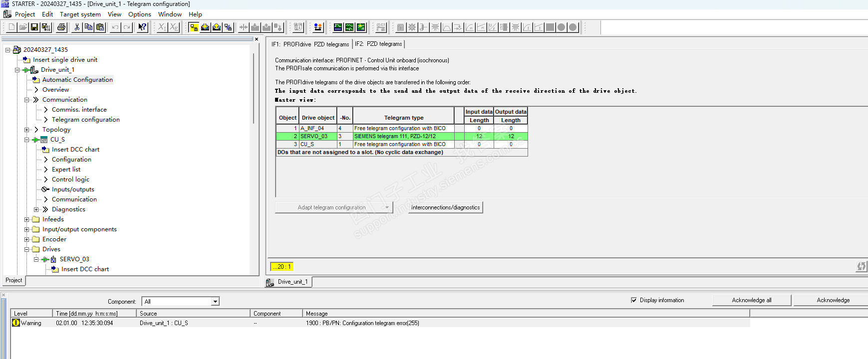This screenshot has height=359, width=868.
Task: Click Insert single drive unit in tree
Action: (65, 60)
